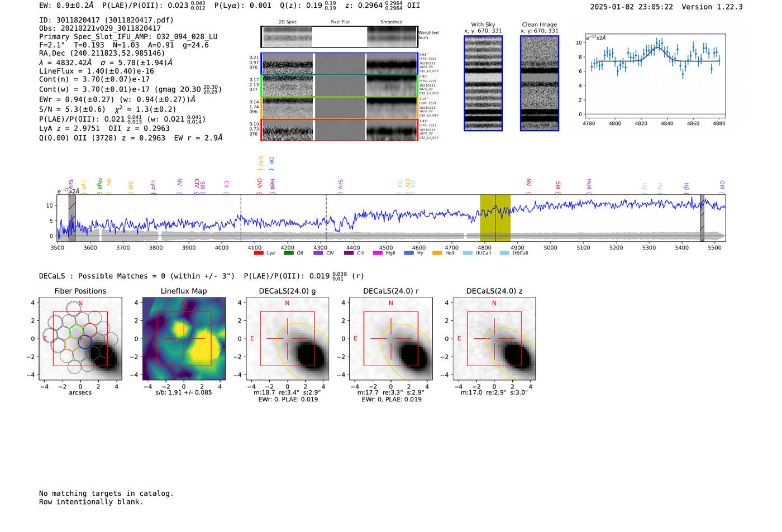Click the MgII magenta legend swatch
The image size is (782, 532).
pos(378,253)
